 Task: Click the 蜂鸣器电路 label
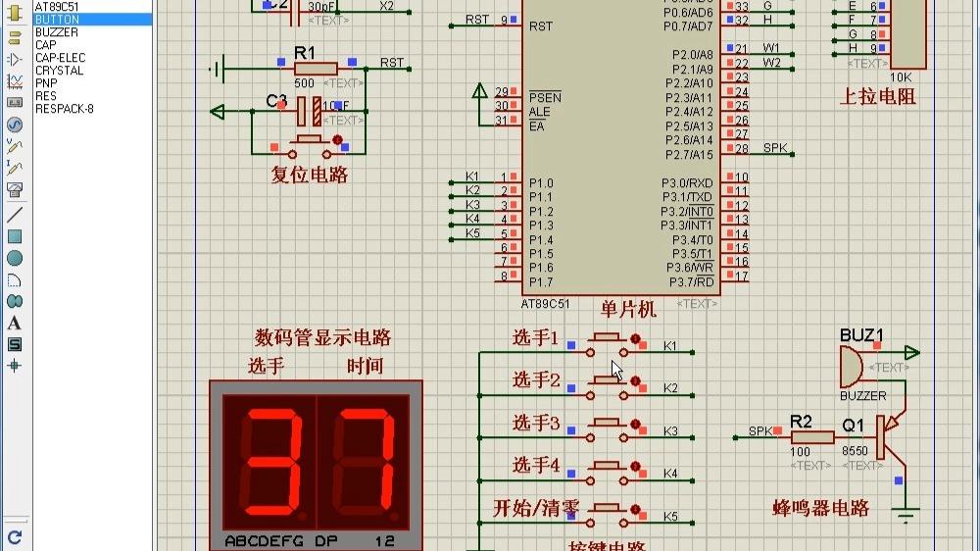pos(820,508)
